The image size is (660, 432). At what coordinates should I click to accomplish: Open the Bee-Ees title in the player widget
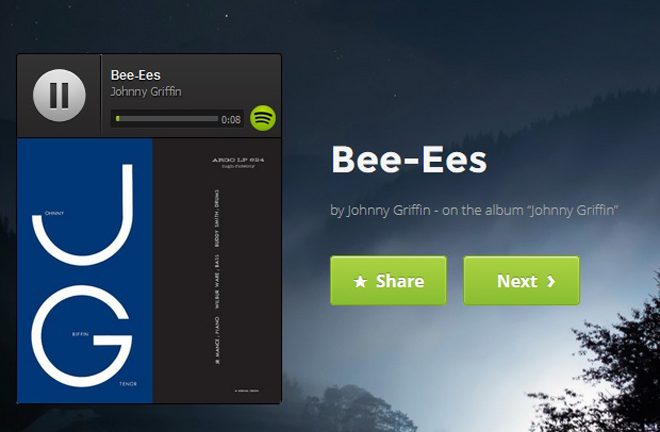[136, 75]
